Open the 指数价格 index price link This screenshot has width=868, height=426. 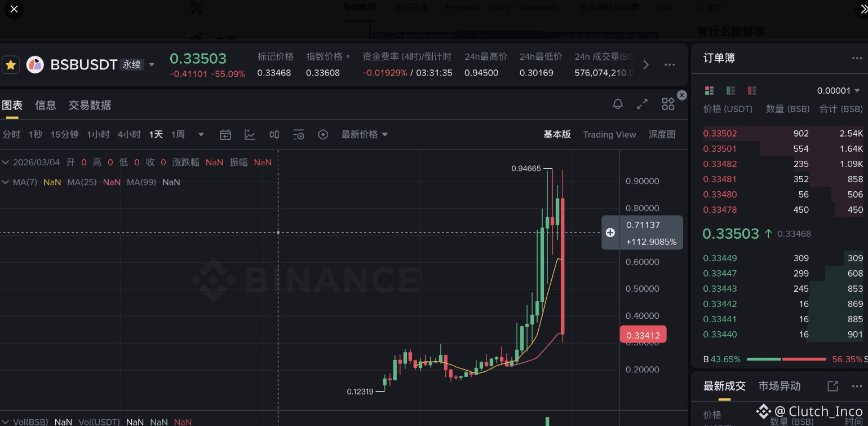click(x=327, y=56)
